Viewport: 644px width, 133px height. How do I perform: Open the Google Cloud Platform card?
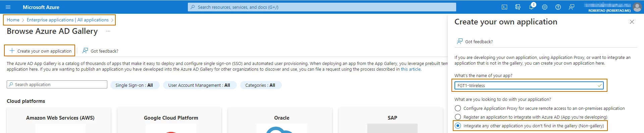point(169,120)
